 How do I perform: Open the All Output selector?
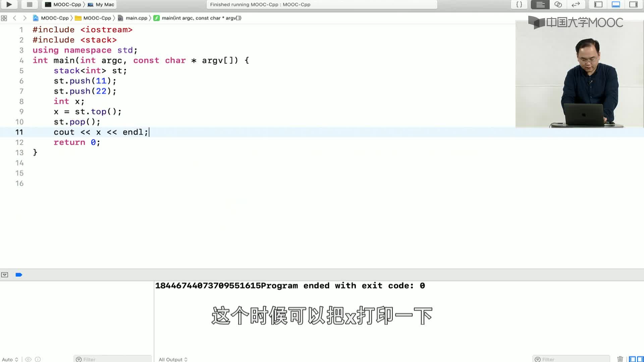(173, 359)
